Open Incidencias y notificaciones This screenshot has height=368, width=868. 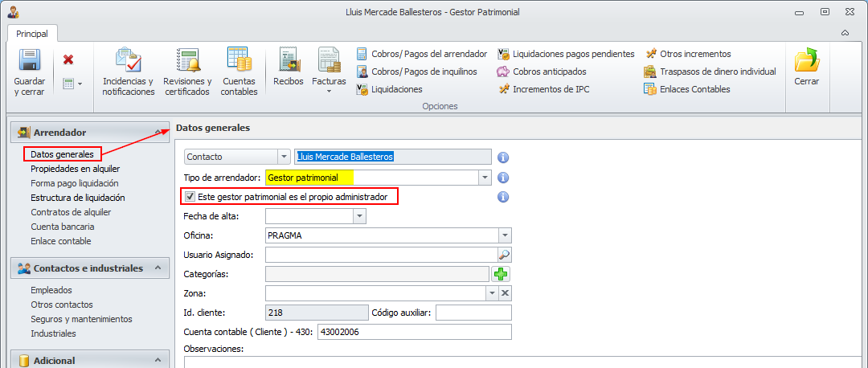(x=129, y=73)
